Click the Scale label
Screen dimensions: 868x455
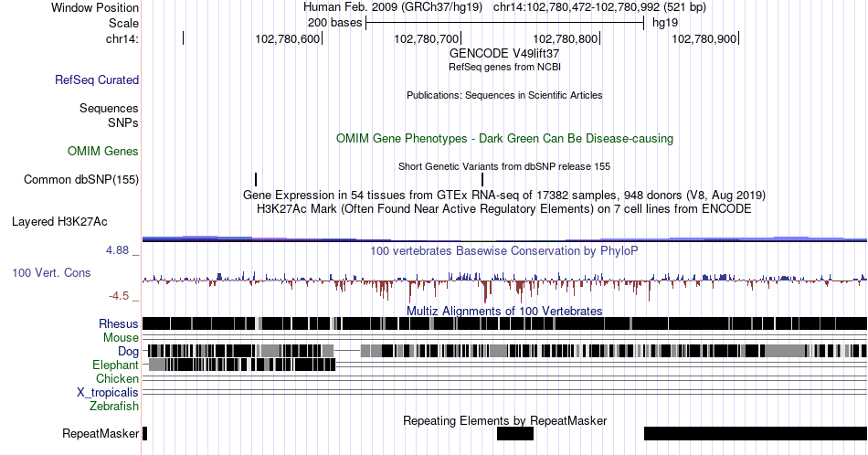coord(123,23)
